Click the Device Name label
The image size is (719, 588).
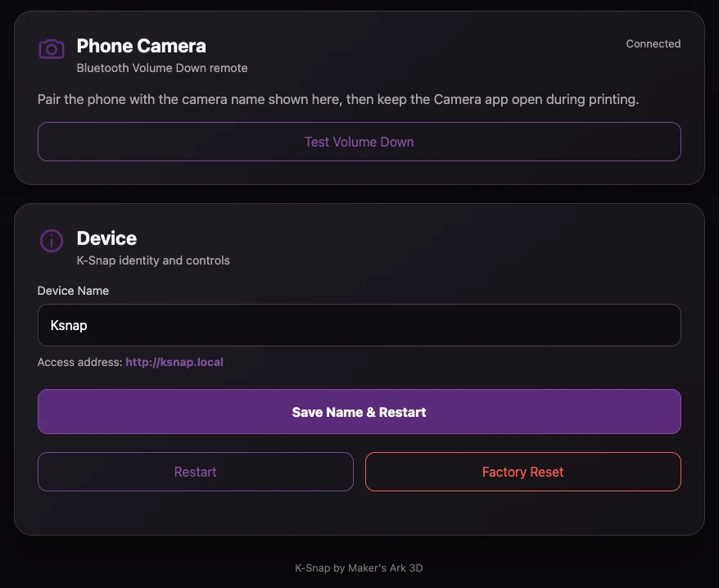[x=73, y=291]
